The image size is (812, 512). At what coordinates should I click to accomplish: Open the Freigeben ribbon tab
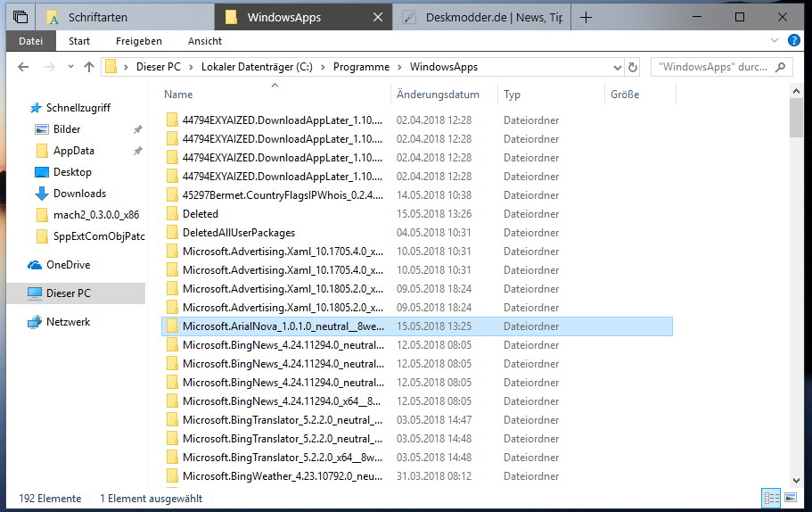tap(139, 41)
